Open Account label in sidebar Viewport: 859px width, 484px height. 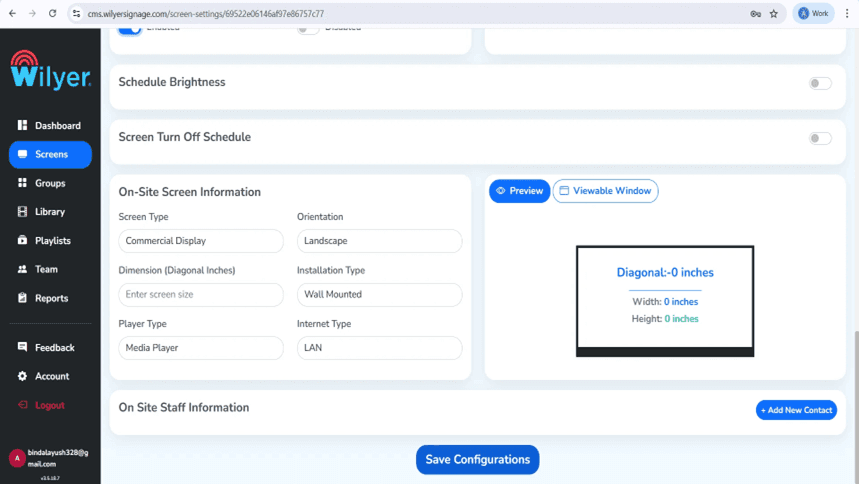coord(52,377)
